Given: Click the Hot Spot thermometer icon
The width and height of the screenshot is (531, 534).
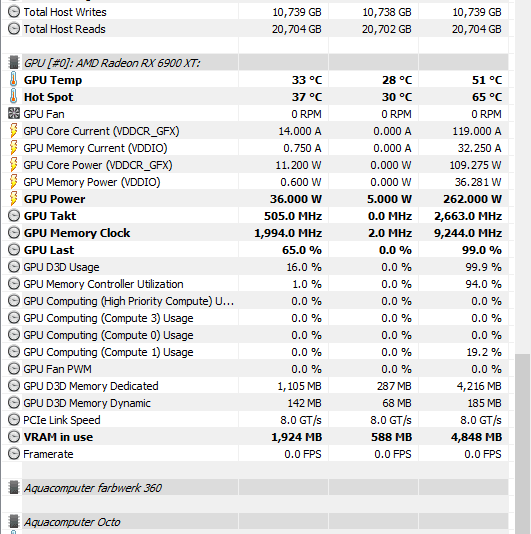Looking at the screenshot, I should [13, 96].
